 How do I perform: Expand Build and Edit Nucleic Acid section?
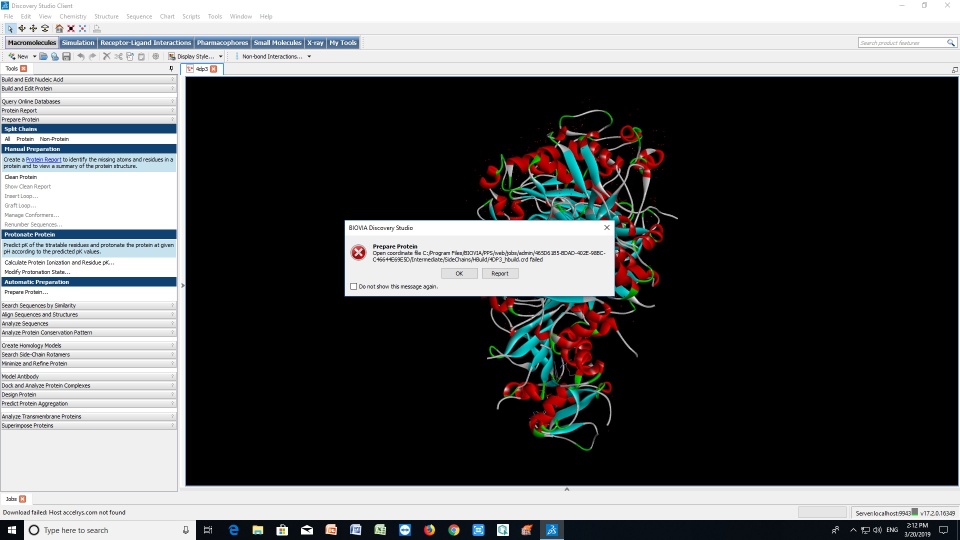[x=88, y=80]
